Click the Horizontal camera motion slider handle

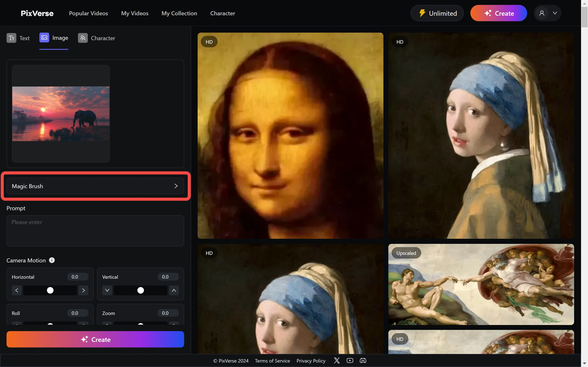(50, 290)
